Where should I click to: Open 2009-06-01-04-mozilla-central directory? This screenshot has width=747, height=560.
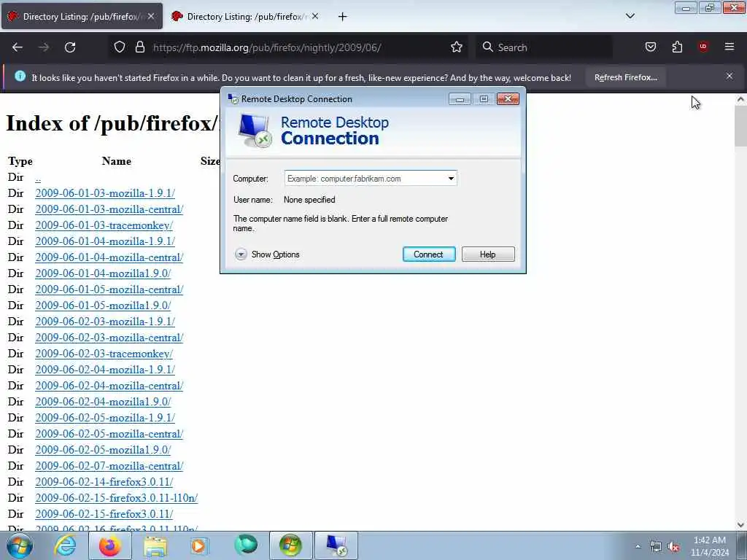(x=109, y=257)
